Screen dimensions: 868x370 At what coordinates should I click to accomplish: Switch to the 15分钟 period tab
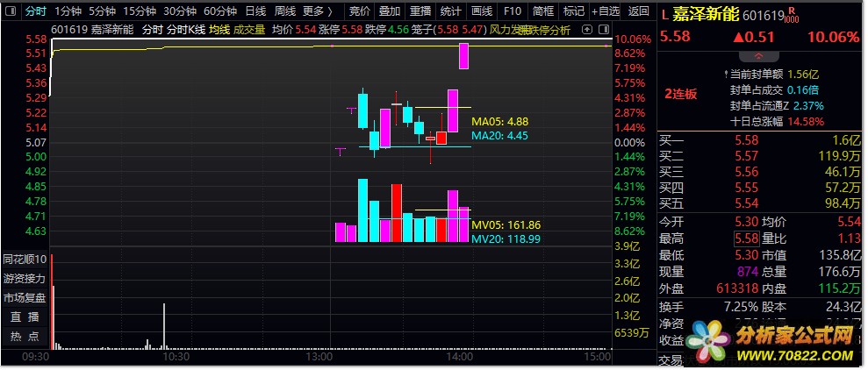click(140, 11)
